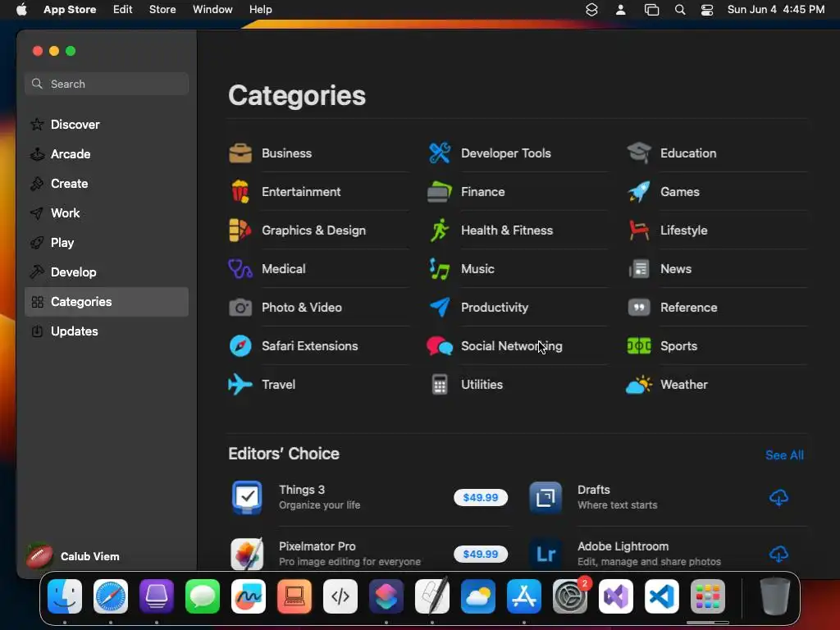Open Visual Studio Code from the Dock

point(662,596)
